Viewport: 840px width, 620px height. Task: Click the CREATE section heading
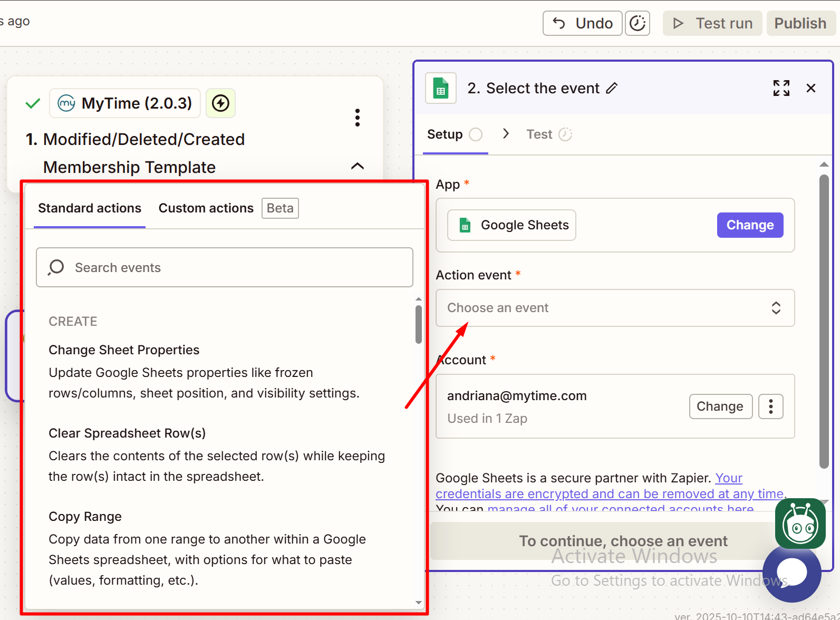coord(73,322)
